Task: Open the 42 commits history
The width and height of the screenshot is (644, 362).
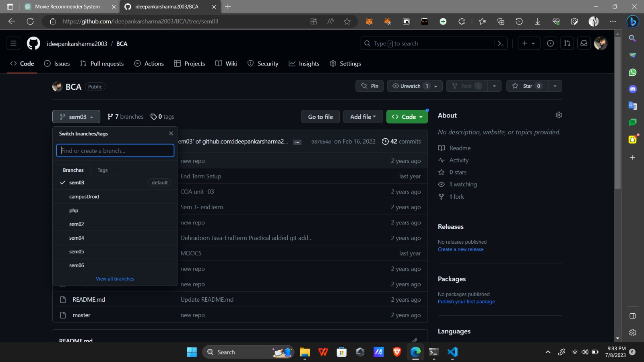Action: [x=401, y=142]
